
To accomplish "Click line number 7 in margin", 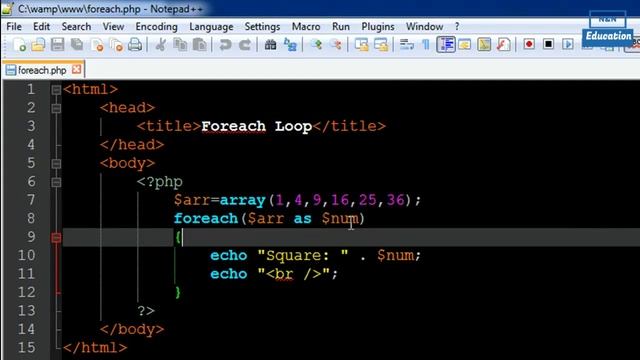I will pos(31,200).
